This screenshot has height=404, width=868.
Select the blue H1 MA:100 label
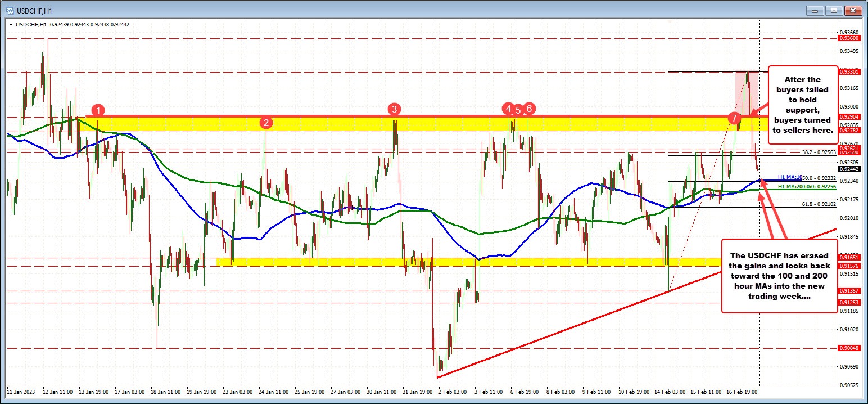(789, 176)
